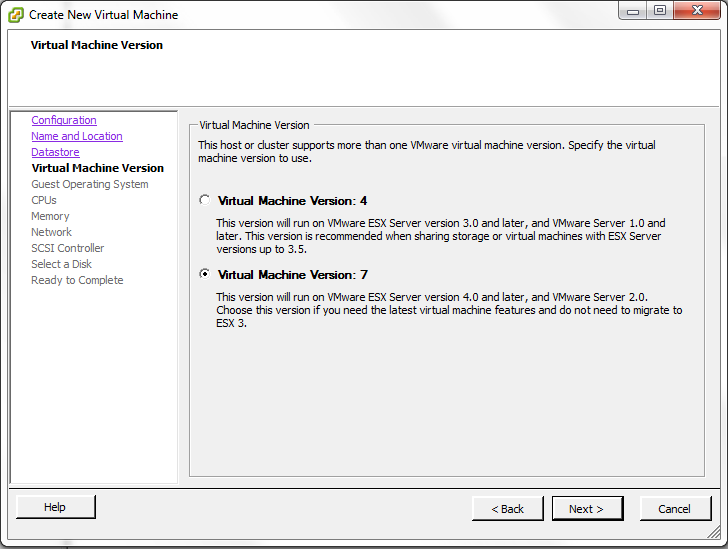
Task: Open the Datastore step link
Action: click(55, 152)
